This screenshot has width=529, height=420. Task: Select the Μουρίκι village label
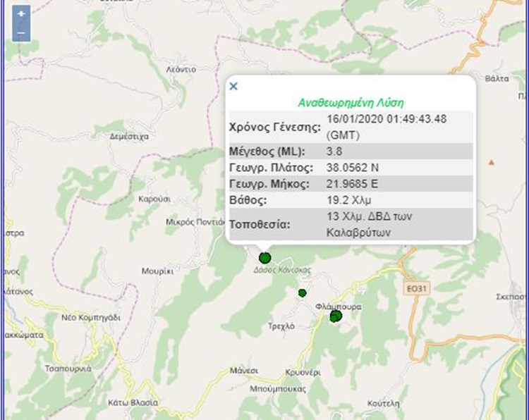coord(157,271)
